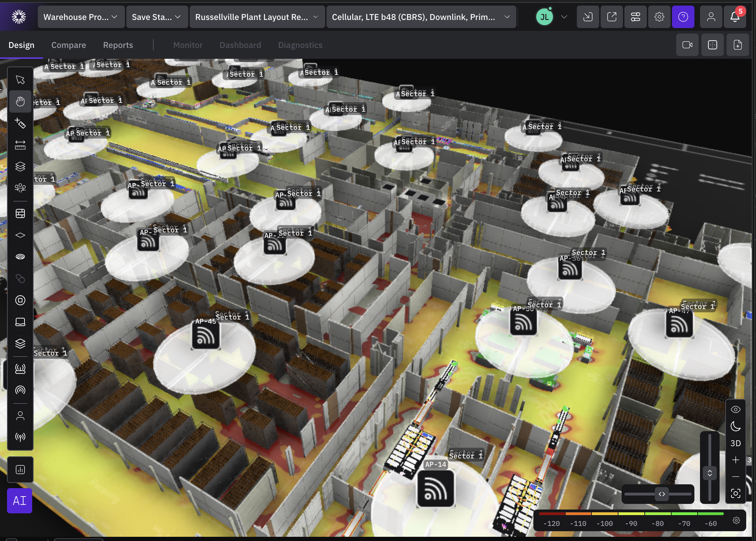This screenshot has width=756, height=541.
Task: Click the focus center view icon
Action: (735, 493)
